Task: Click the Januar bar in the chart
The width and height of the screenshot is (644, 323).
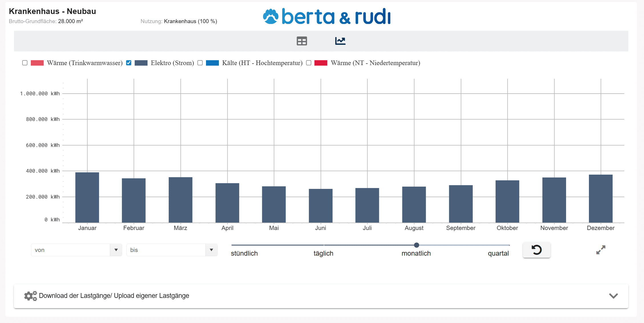Action: (x=87, y=197)
